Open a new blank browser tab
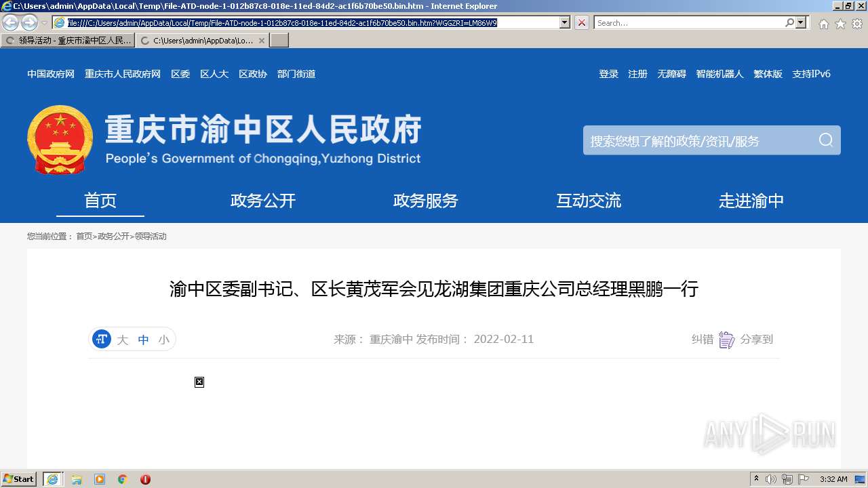868x488 pixels. [x=279, y=41]
